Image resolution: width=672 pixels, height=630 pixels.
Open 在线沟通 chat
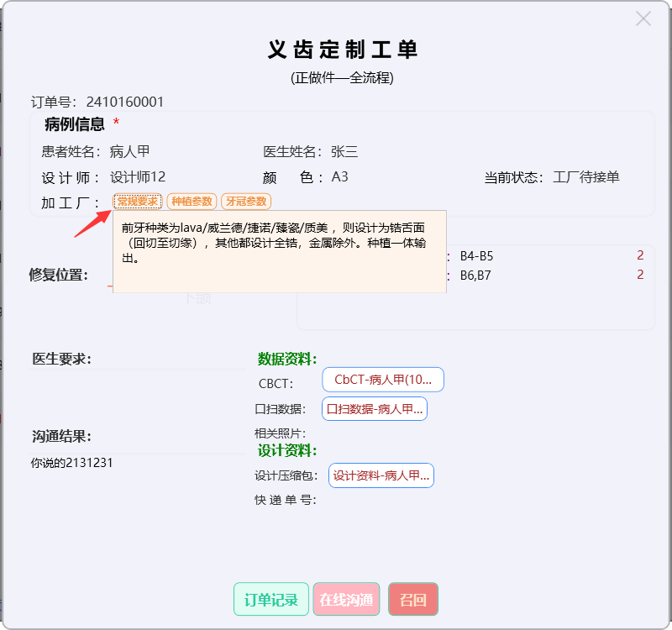coord(346,600)
